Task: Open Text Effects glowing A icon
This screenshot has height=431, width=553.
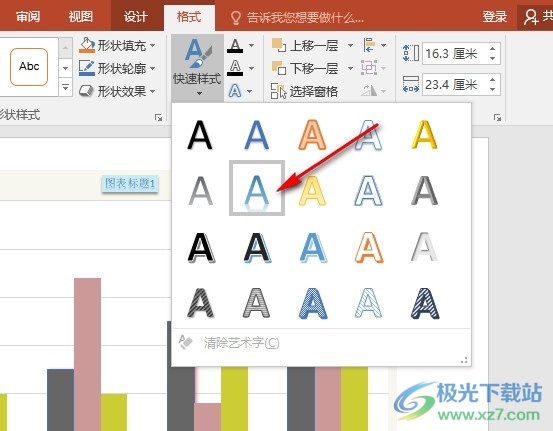Action: [x=235, y=91]
